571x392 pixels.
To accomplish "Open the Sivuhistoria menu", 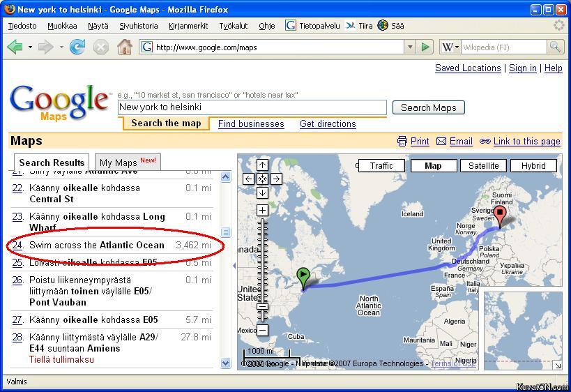I will (x=139, y=26).
